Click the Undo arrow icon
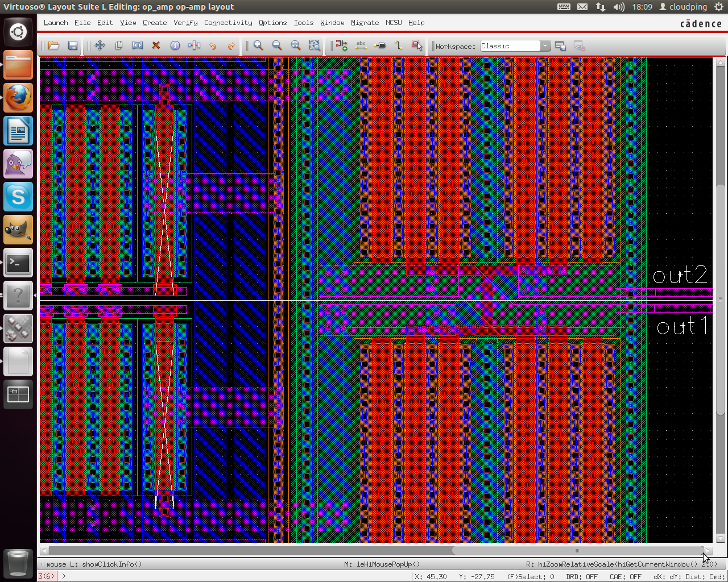 point(213,45)
